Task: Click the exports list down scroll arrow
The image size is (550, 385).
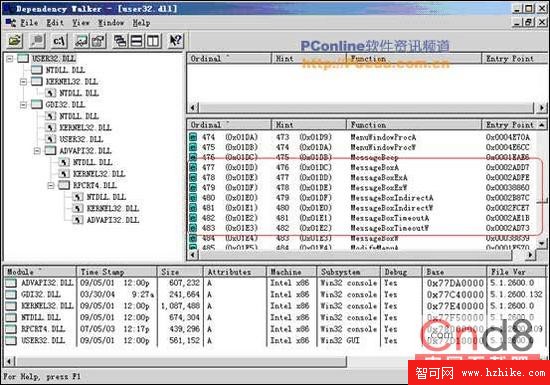Action: [542, 243]
